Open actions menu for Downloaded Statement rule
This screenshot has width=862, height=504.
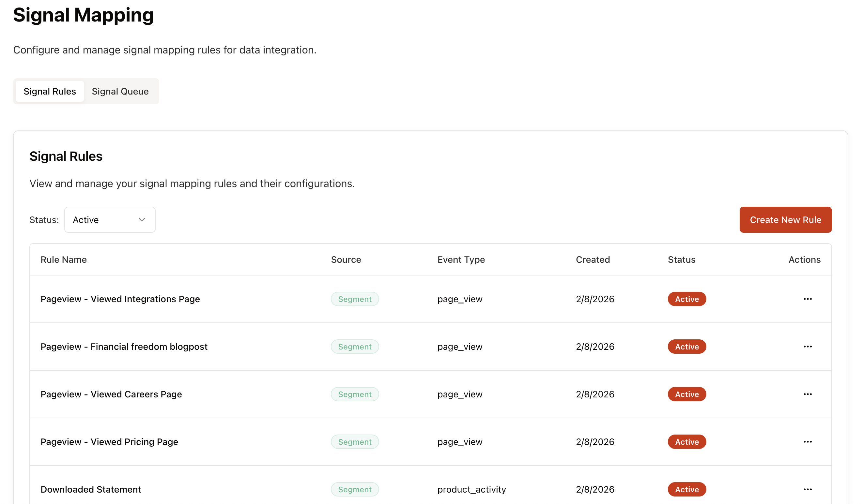click(x=808, y=489)
